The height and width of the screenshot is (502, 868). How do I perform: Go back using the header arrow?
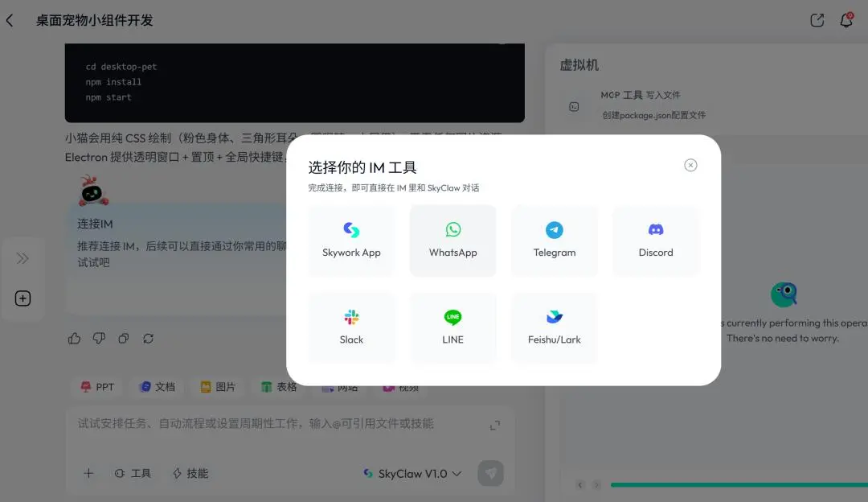[10, 20]
